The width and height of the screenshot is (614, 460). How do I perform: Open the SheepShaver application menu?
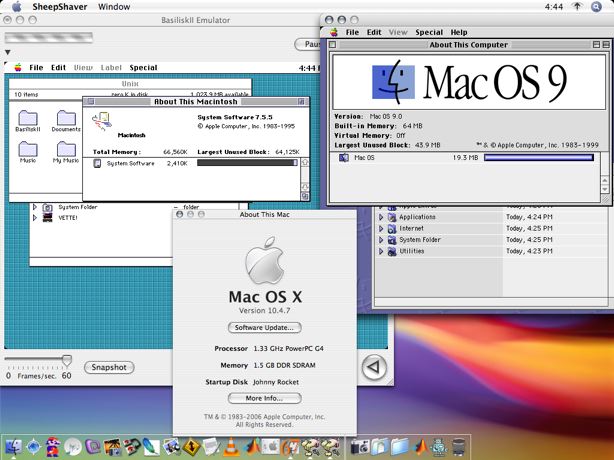(60, 7)
